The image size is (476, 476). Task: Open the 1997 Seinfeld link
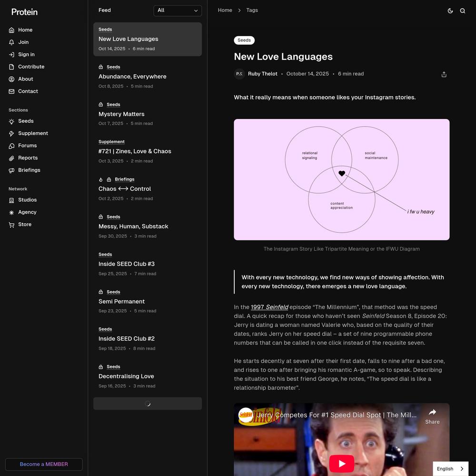point(269,307)
